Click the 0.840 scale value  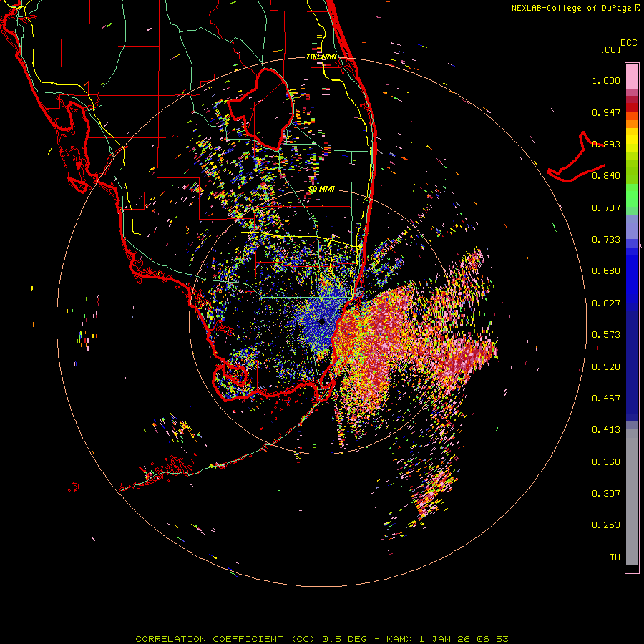606,176
